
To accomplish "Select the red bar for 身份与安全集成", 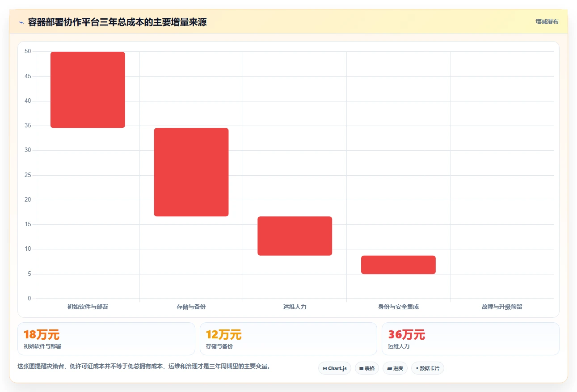I will 398,265.
